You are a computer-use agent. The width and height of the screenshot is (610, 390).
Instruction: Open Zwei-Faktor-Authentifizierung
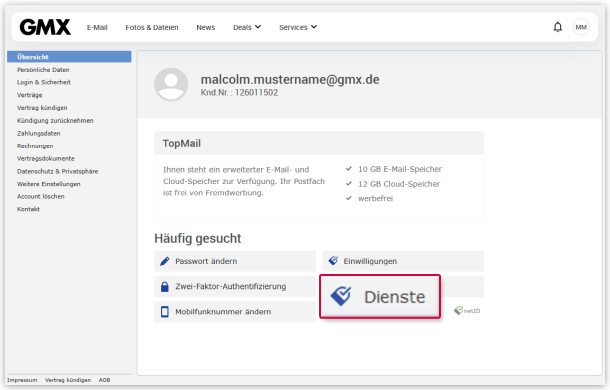click(x=235, y=286)
